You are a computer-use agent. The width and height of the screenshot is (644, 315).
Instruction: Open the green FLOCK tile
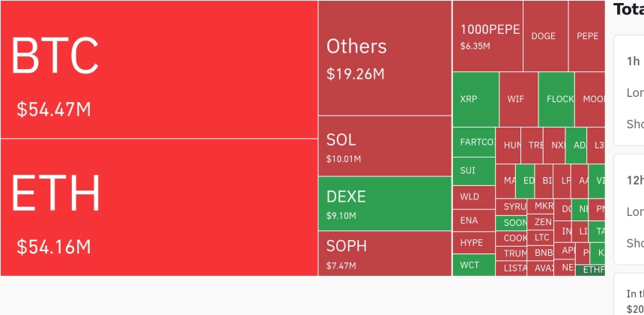pos(556,99)
